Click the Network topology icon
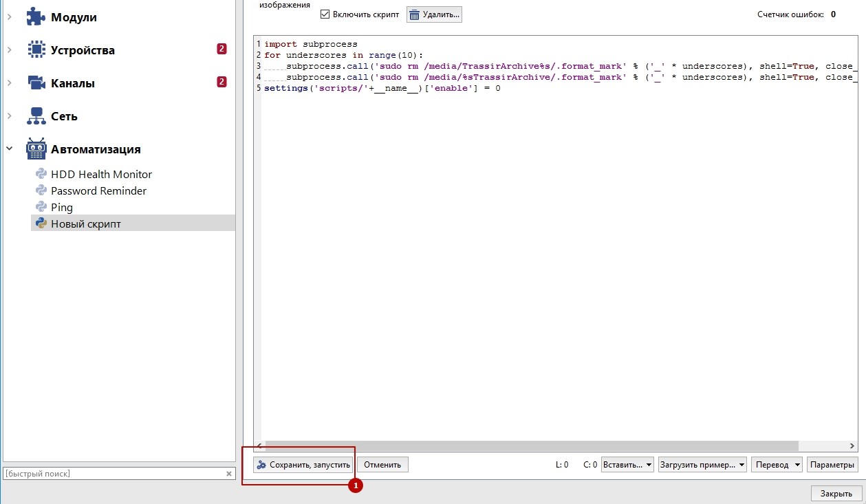866x504 pixels. (36, 116)
